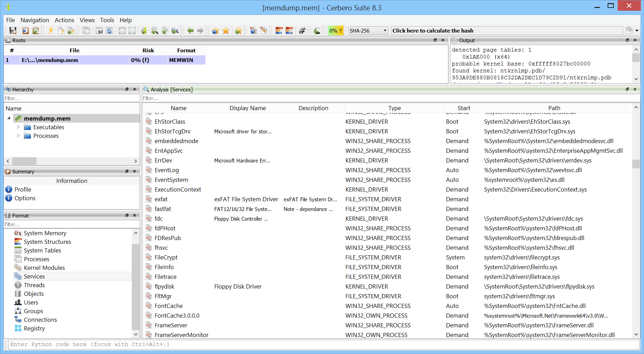
Task: Close the Output panel
Action: pos(635,40)
